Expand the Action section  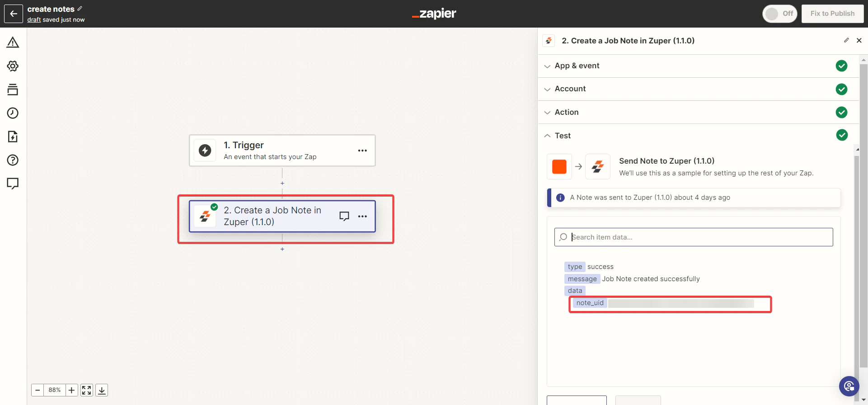click(698, 112)
